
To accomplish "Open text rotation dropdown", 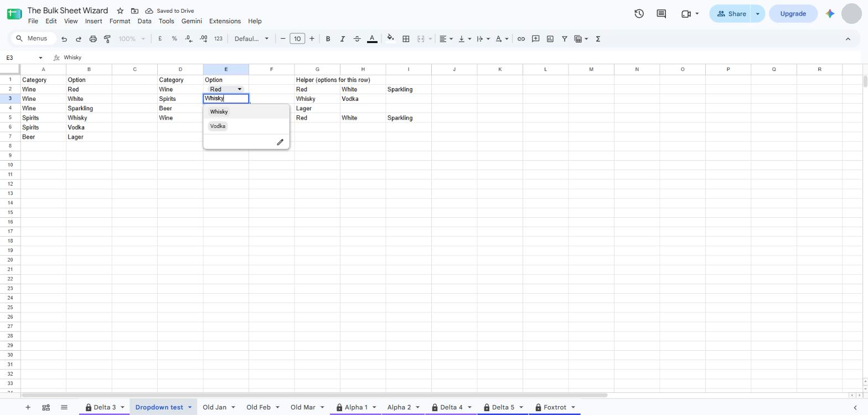I will pyautogui.click(x=502, y=39).
